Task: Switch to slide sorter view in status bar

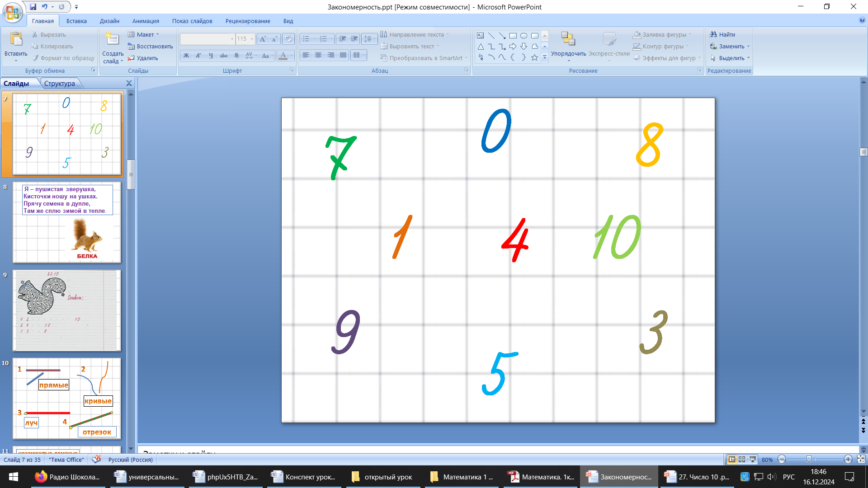Action: point(742,459)
